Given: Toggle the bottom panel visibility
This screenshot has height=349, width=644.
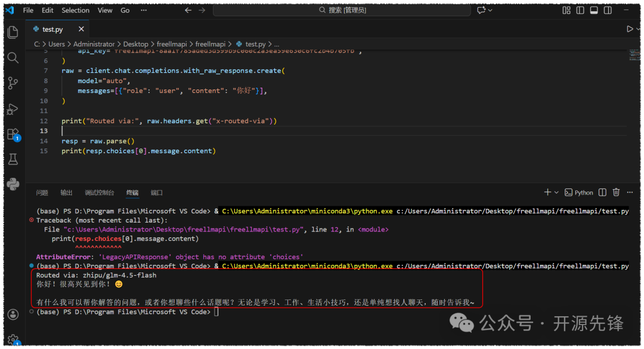Looking at the screenshot, I should 594,10.
